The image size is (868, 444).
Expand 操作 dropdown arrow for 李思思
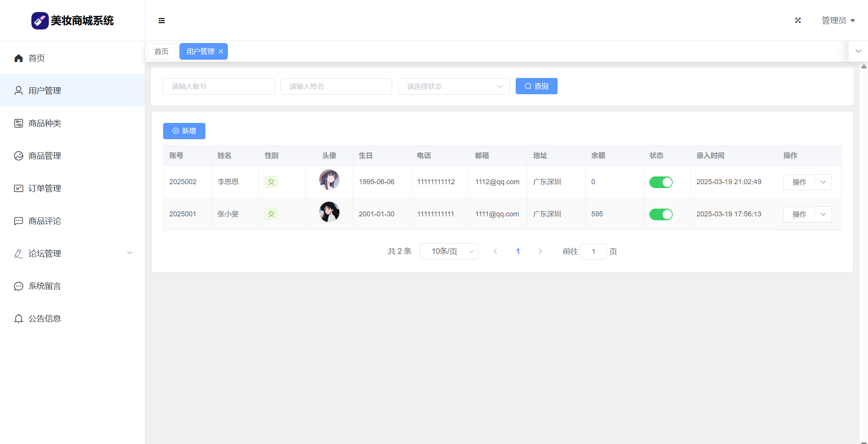pos(823,182)
